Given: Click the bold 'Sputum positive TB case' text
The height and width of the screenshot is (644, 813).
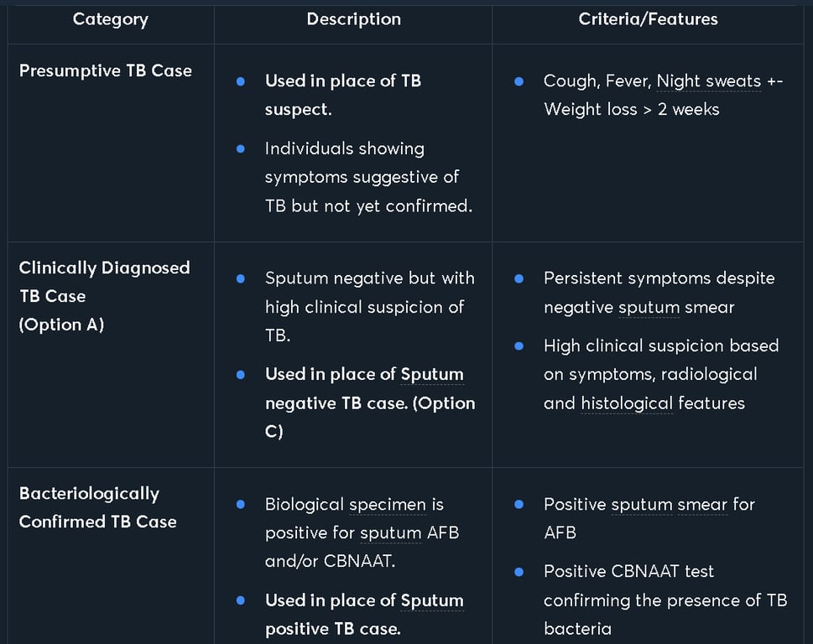Looking at the screenshot, I should click(x=332, y=628).
